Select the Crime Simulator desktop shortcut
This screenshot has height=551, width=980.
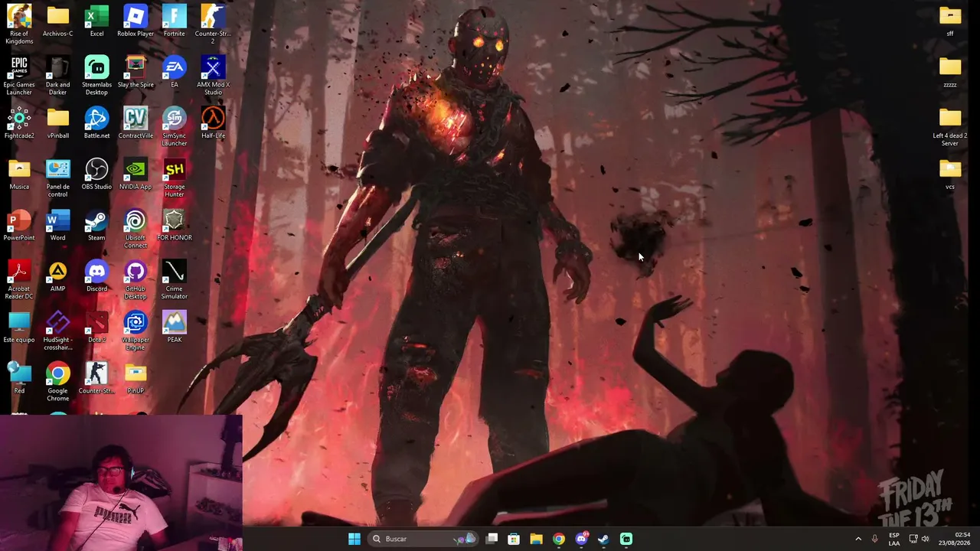click(174, 279)
